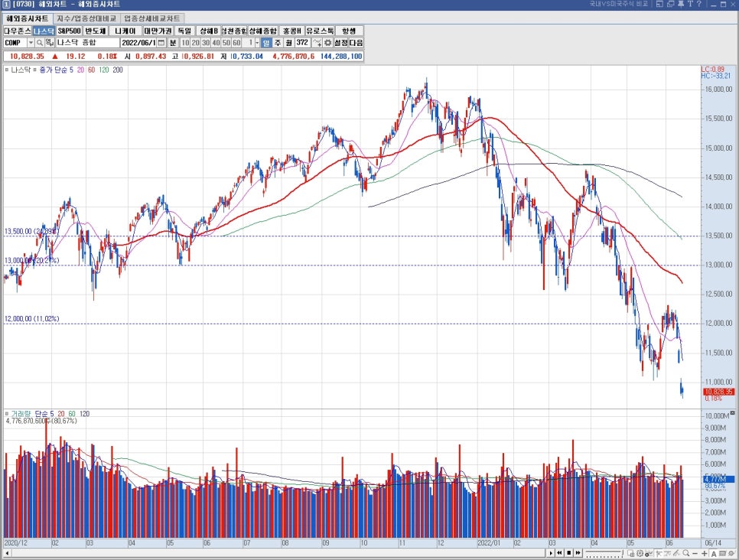Select the 유로스톡 index button
The height and width of the screenshot is (560, 739).
point(320,31)
